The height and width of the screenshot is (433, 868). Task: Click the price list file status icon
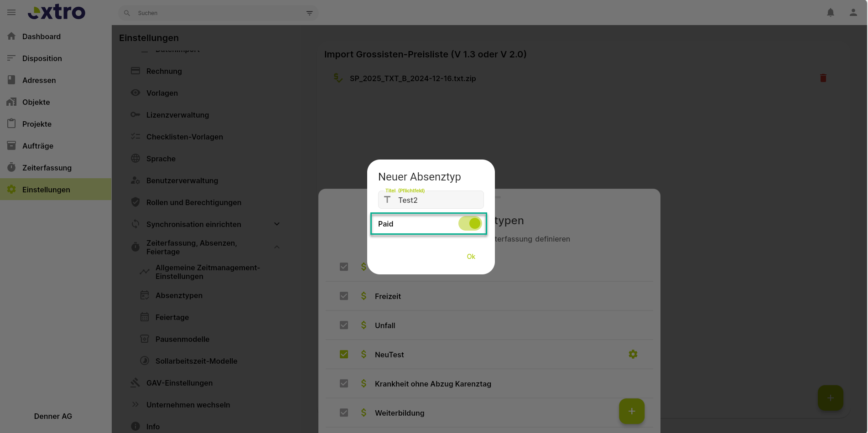pos(338,78)
